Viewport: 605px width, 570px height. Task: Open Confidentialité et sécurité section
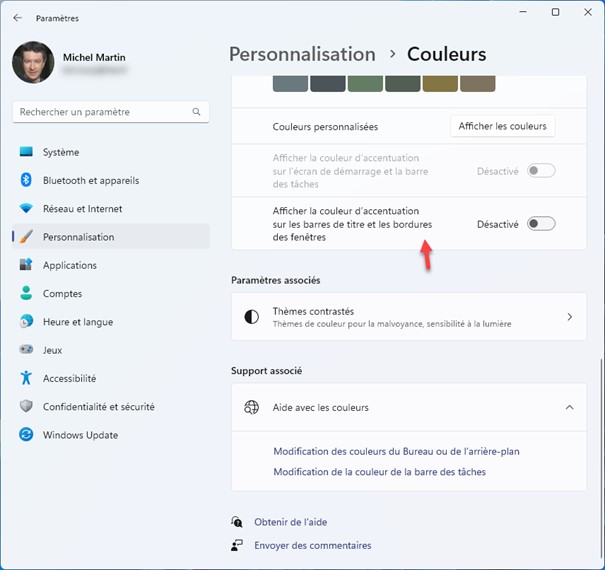coord(98,407)
